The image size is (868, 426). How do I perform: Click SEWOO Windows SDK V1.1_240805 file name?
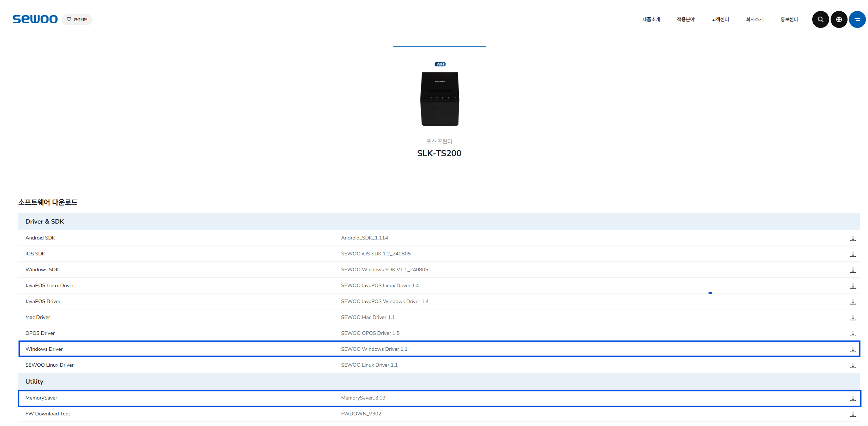click(x=384, y=270)
